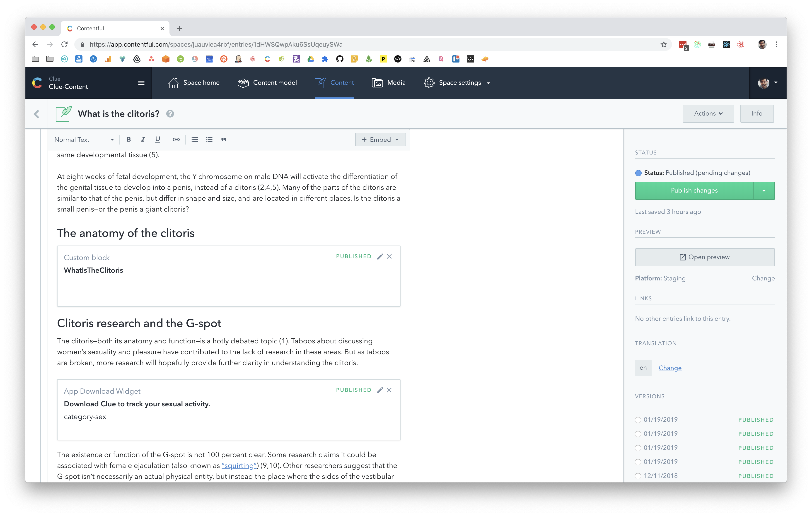
Task: Open the Normal Text style dropdown
Action: click(x=84, y=140)
